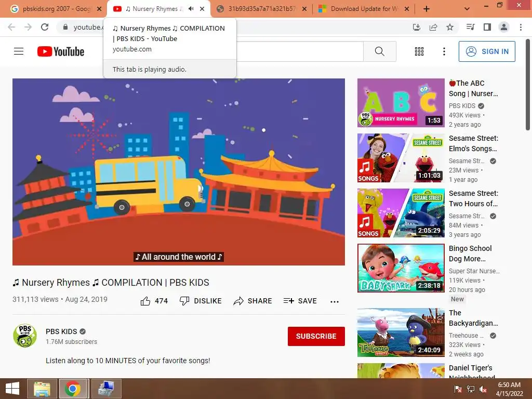The width and height of the screenshot is (532, 399).
Task: Expand the tab search dropdown chevron
Action: (467, 9)
